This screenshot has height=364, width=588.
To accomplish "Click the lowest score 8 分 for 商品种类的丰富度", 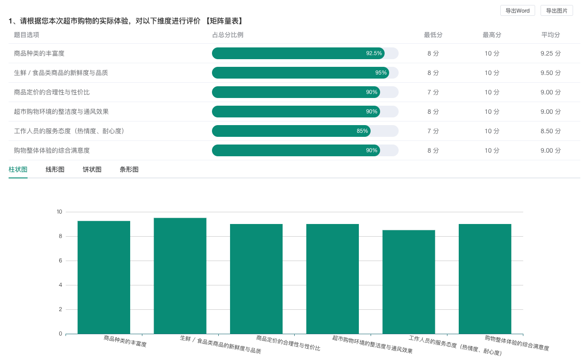I will [433, 53].
